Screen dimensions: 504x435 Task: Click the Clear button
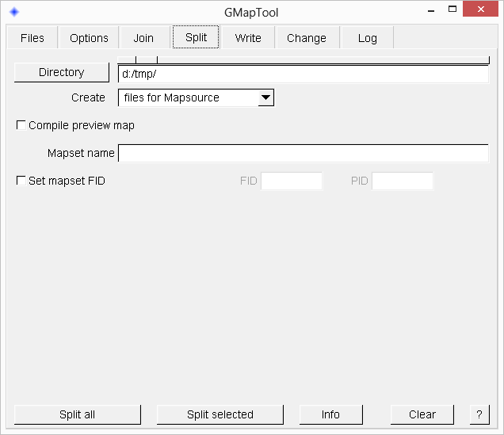422,414
